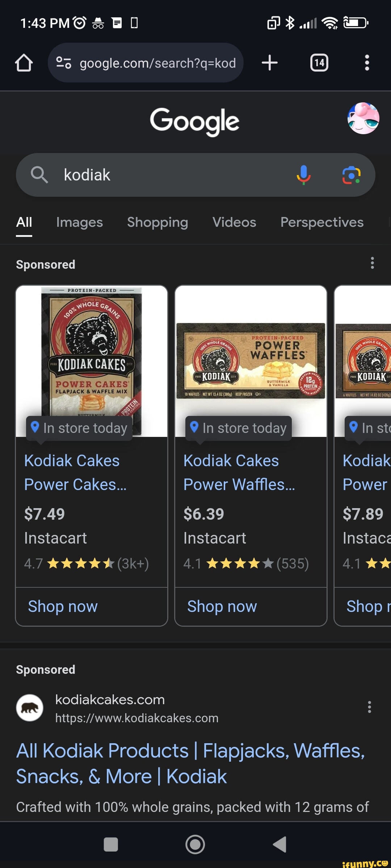Tap Shop now for Power Waffles
This screenshot has height=868, width=391.
(x=222, y=607)
